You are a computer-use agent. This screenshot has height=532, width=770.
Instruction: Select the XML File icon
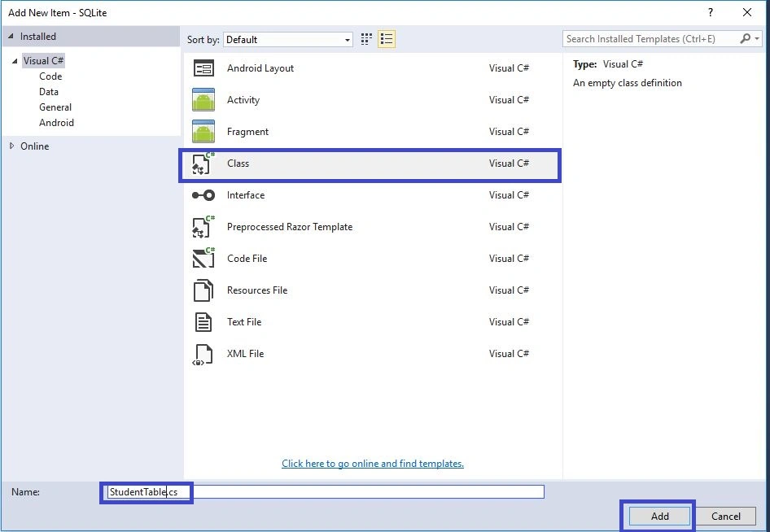click(x=203, y=354)
